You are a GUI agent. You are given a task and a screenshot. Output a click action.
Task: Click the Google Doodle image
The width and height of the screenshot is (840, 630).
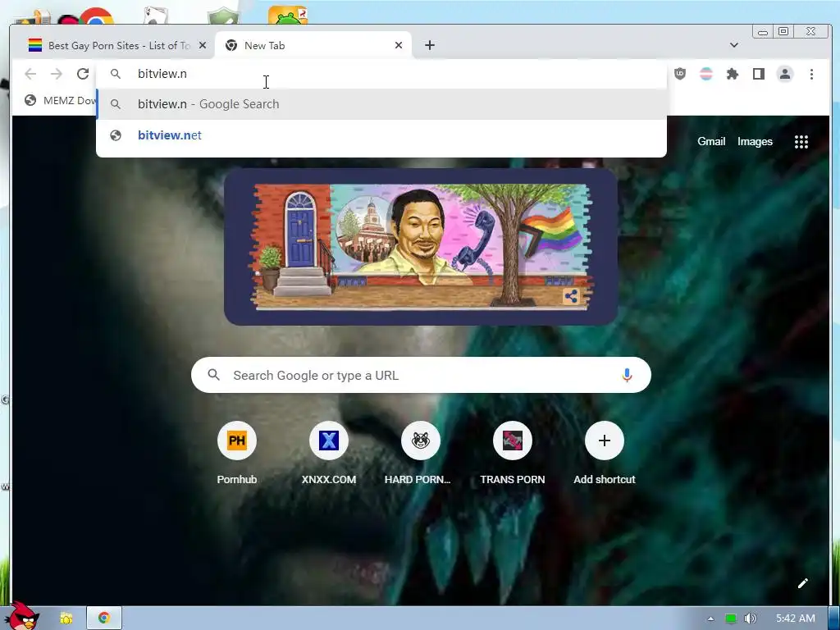421,246
